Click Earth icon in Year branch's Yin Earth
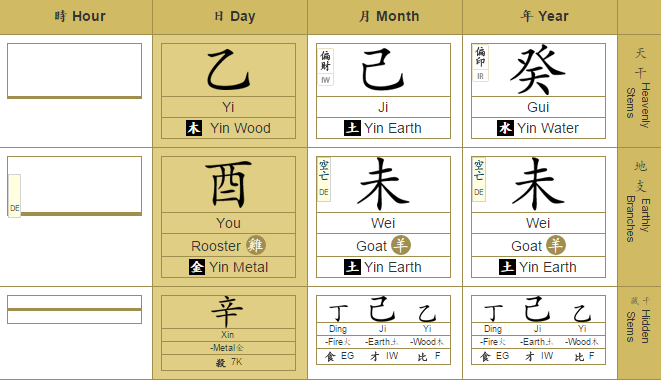Viewport: 661px width, 382px height. coord(507,267)
